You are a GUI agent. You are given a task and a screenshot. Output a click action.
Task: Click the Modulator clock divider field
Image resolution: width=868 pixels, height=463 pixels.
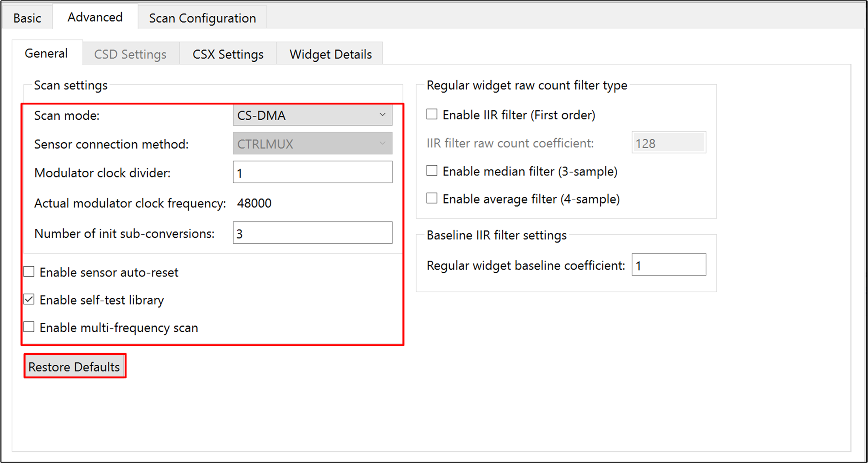313,172
